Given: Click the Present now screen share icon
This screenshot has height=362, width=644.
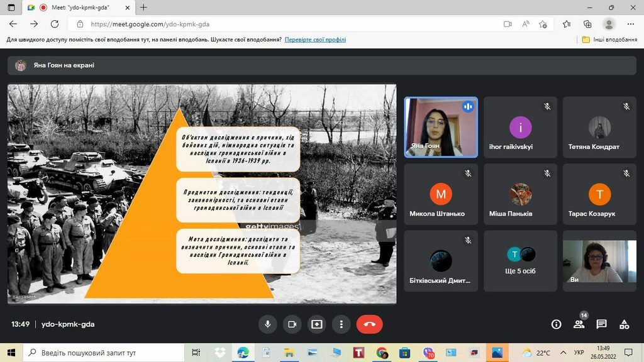Looking at the screenshot, I should 316,324.
